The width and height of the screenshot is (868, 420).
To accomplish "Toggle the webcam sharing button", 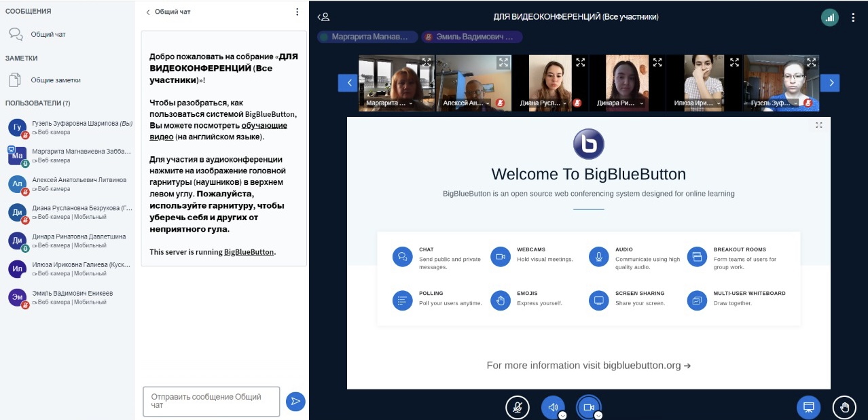I will click(588, 407).
